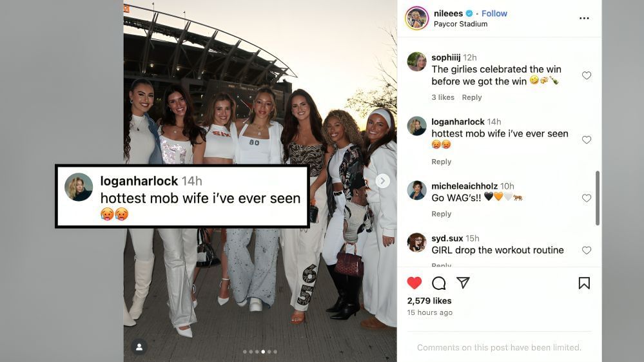Like micheleaichholz's comment heart
644x362 pixels.
pyautogui.click(x=587, y=198)
